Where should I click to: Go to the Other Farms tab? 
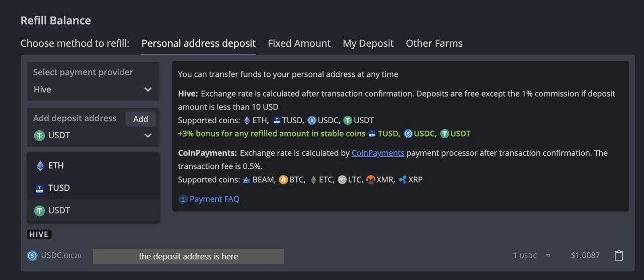point(434,43)
